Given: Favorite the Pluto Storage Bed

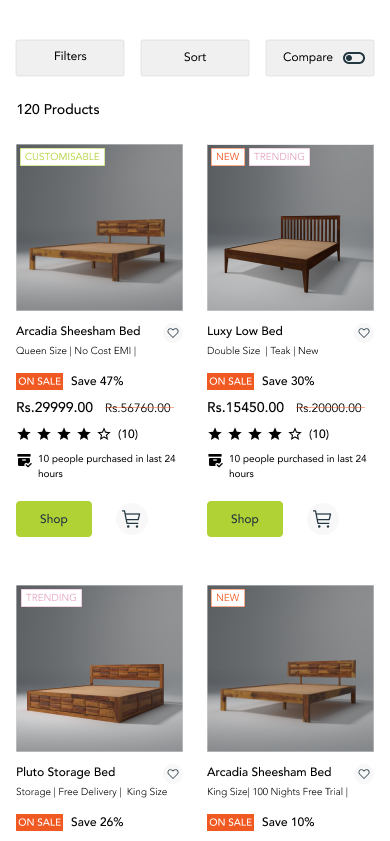Looking at the screenshot, I should [173, 774].
